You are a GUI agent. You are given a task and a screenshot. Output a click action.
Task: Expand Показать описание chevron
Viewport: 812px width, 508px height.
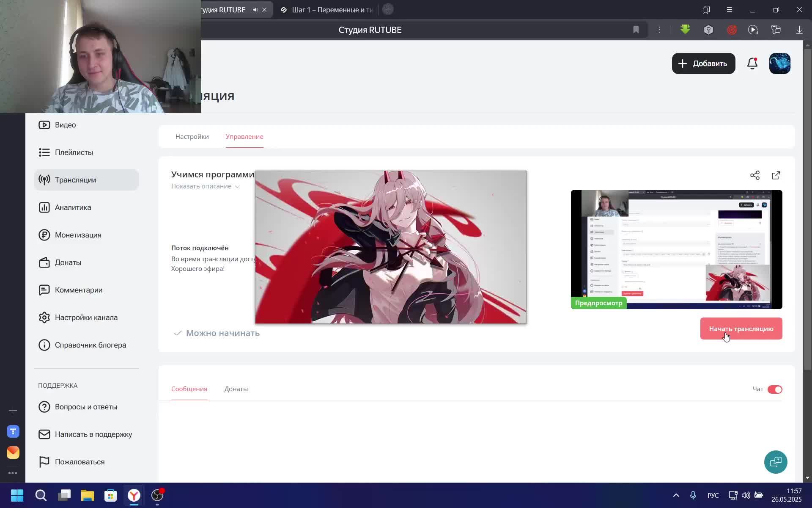tap(237, 187)
